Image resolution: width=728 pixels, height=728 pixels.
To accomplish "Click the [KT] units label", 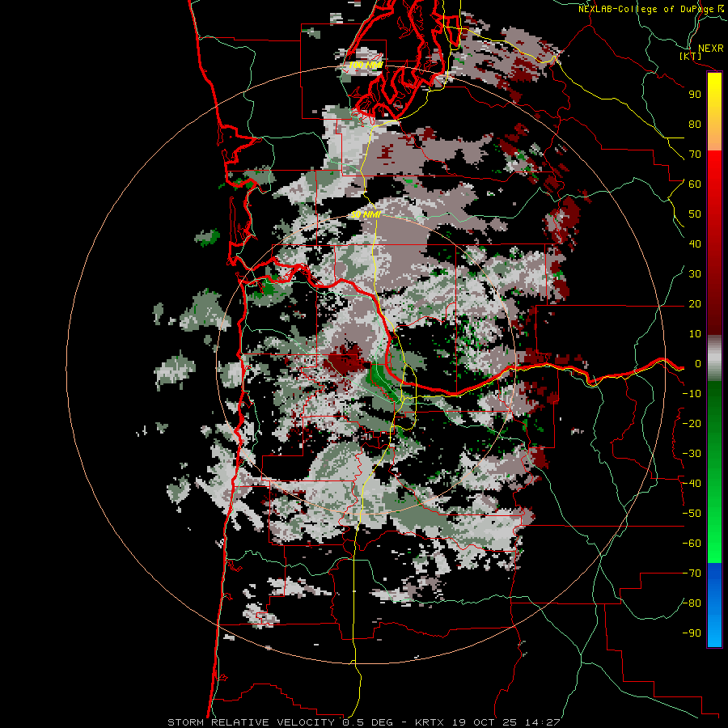I will point(691,56).
